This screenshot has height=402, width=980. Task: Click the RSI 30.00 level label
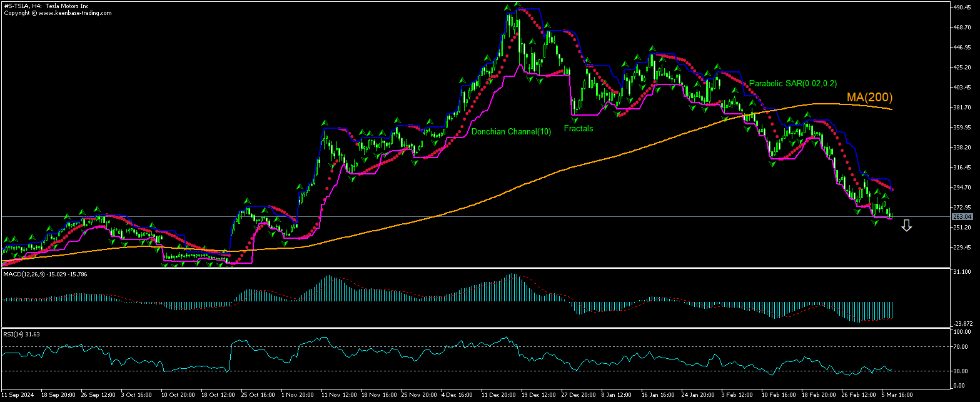961,371
